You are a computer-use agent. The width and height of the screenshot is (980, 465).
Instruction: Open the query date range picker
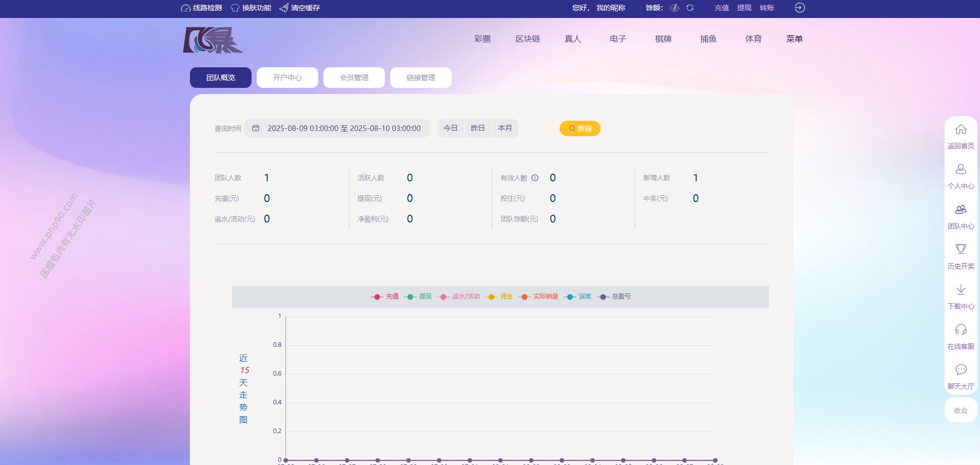pos(337,128)
